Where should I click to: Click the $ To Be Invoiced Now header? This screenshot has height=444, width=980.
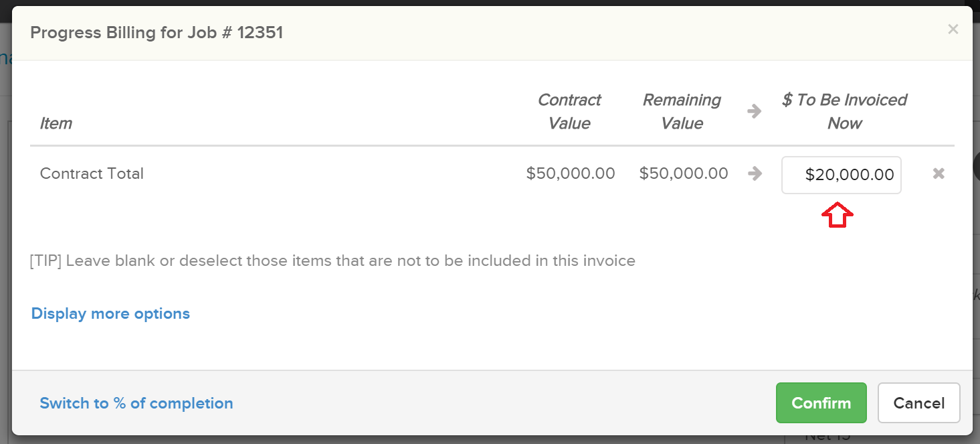pos(844,112)
